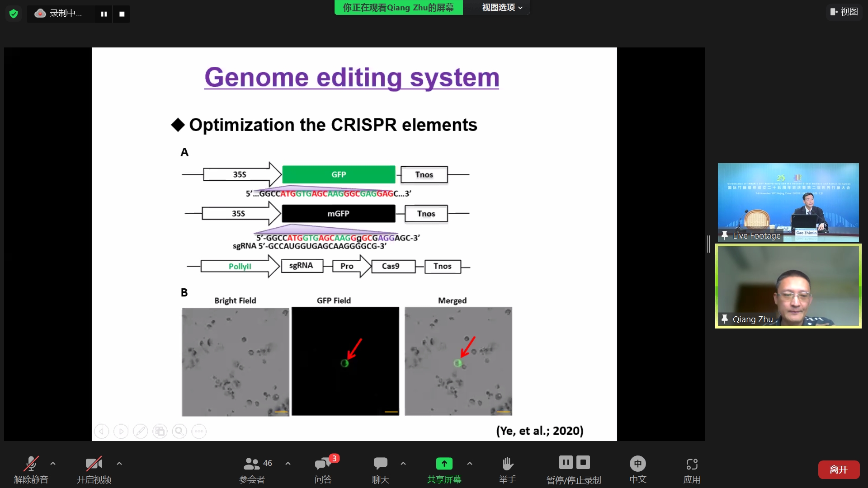
Task: Click pin icon on Qiang Zhu
Action: point(724,319)
